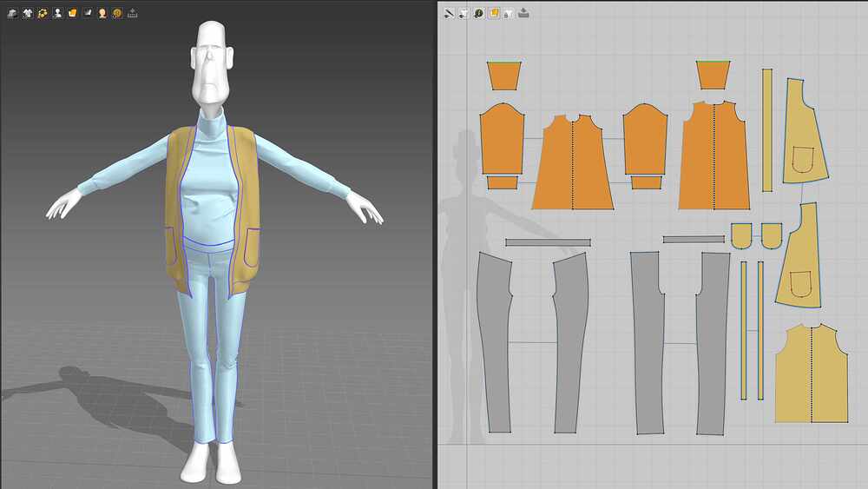Click the dark gray garment icon in 3D toolbar
The image size is (868, 489).
pyautogui.click(x=87, y=13)
